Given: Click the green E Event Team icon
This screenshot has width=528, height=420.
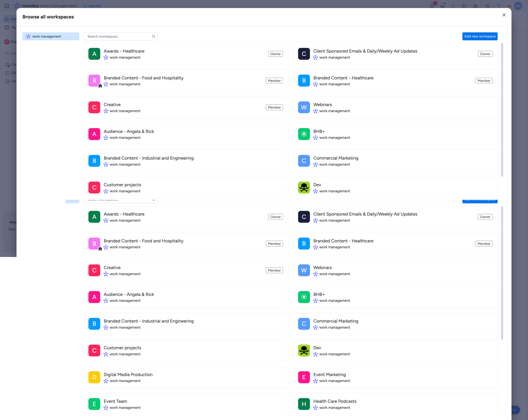Looking at the screenshot, I should [x=94, y=404].
